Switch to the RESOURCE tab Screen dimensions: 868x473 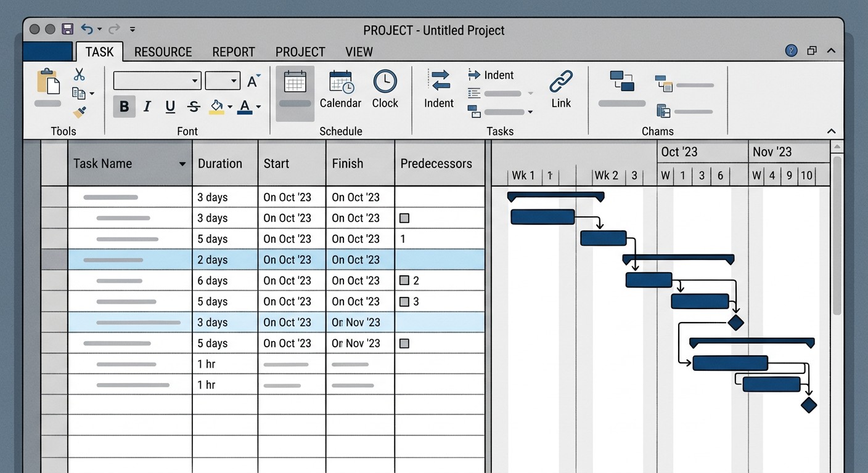coord(163,52)
